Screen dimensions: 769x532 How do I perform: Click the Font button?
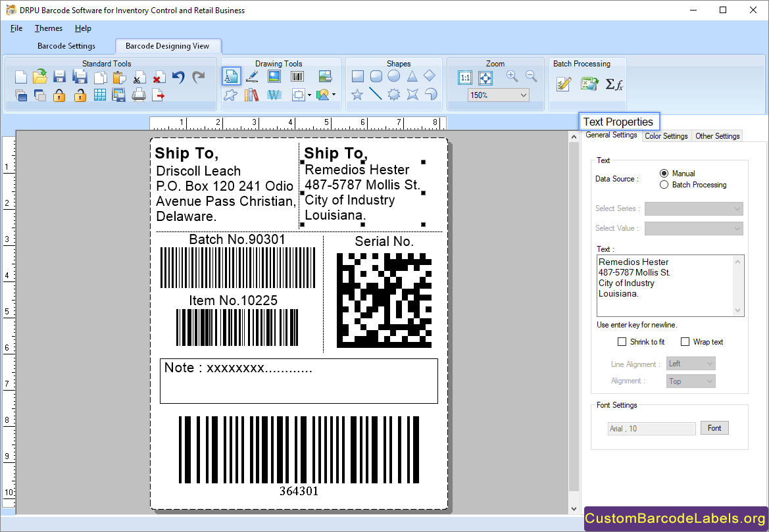pos(714,428)
